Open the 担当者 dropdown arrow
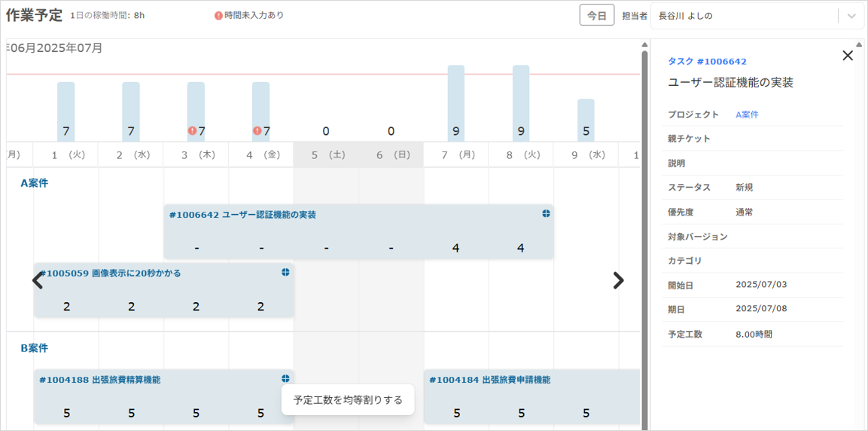868x431 pixels. 851,16
